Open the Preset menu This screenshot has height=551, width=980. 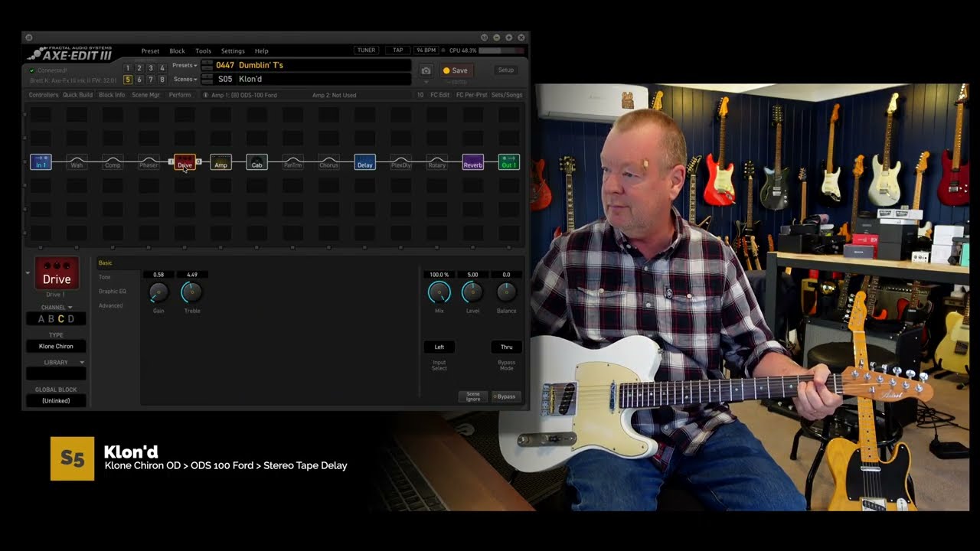(150, 51)
